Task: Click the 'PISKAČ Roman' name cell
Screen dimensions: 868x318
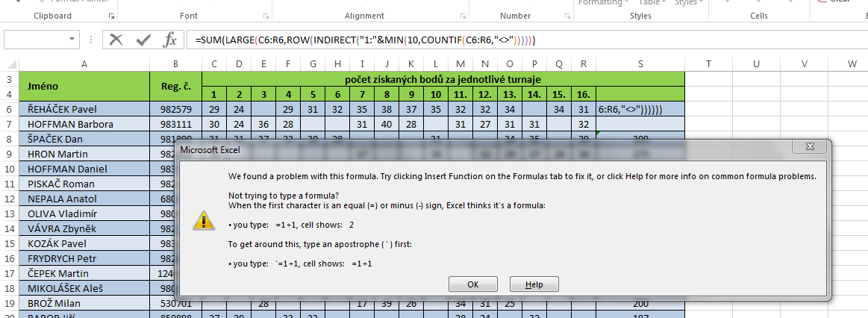Action: 84,184
